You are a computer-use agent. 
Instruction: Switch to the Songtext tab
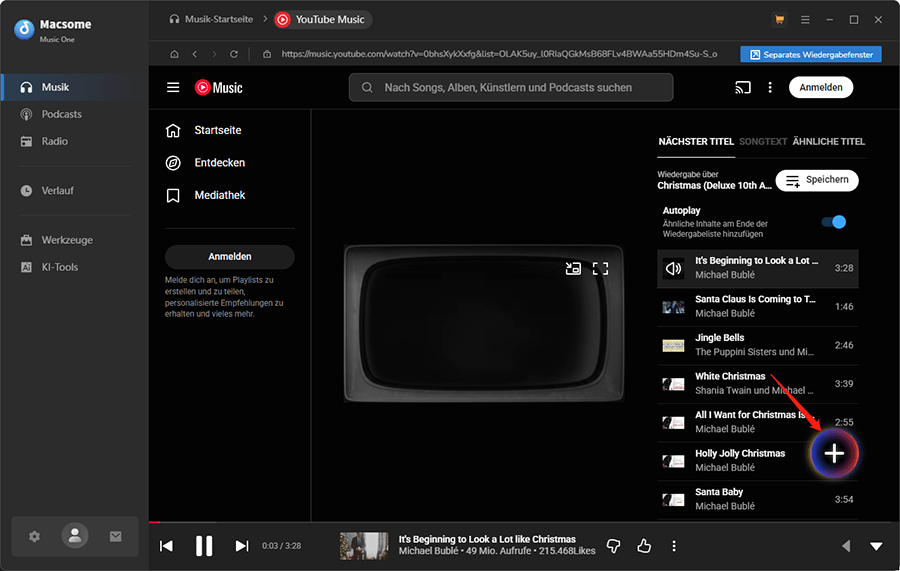click(x=763, y=142)
